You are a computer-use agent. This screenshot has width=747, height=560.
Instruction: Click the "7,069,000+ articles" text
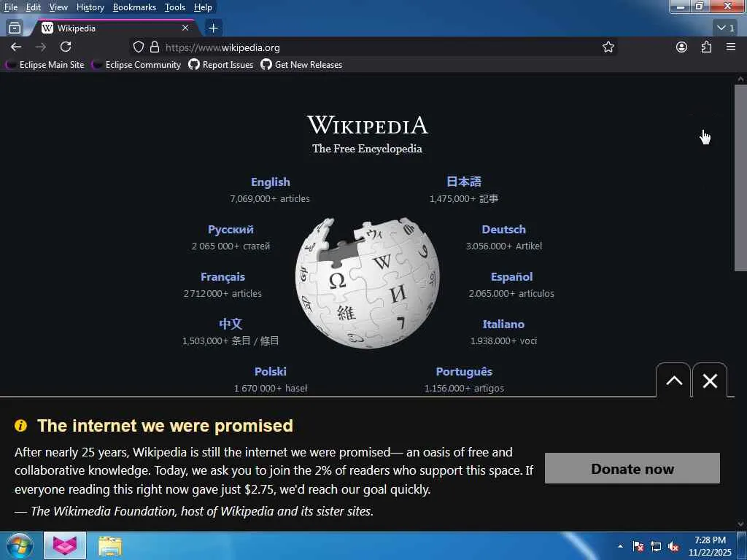click(270, 198)
